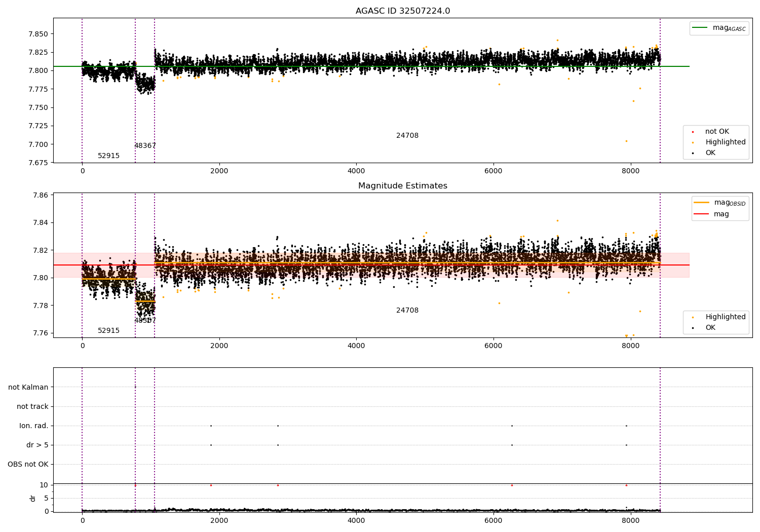Click the "OBS not OK" row label
760x532 pixels.
(x=28, y=464)
